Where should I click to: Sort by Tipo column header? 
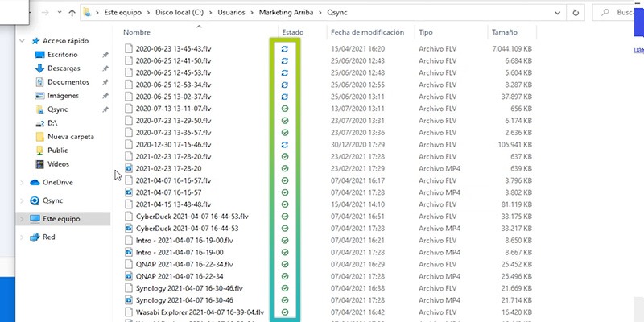pyautogui.click(x=426, y=32)
